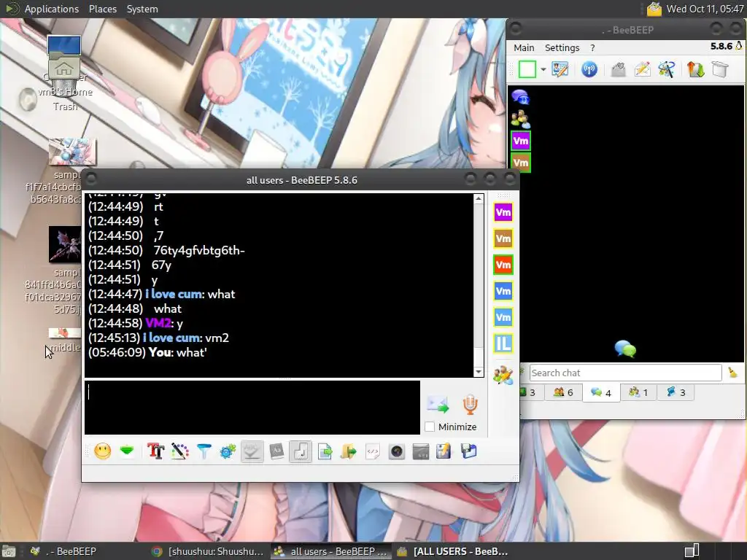Select the purple Vm user avatar in chat sidebar
The image size is (747, 560).
[503, 212]
